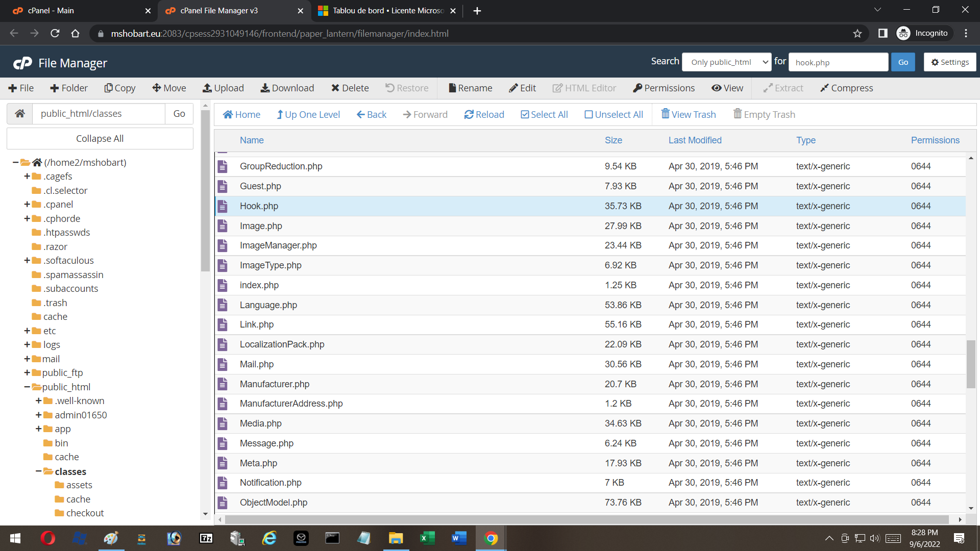Click the Home action in file pane
980x551 pixels.
(x=241, y=114)
